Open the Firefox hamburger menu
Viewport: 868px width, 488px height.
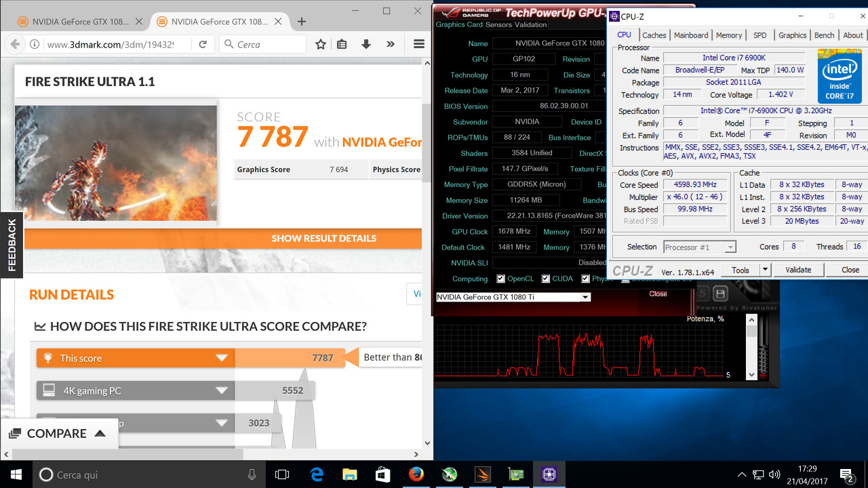pyautogui.click(x=418, y=44)
